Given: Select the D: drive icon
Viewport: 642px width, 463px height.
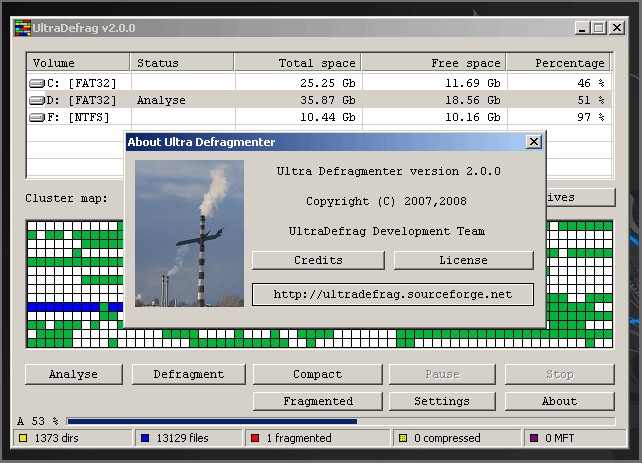Looking at the screenshot, I should click(x=37, y=100).
